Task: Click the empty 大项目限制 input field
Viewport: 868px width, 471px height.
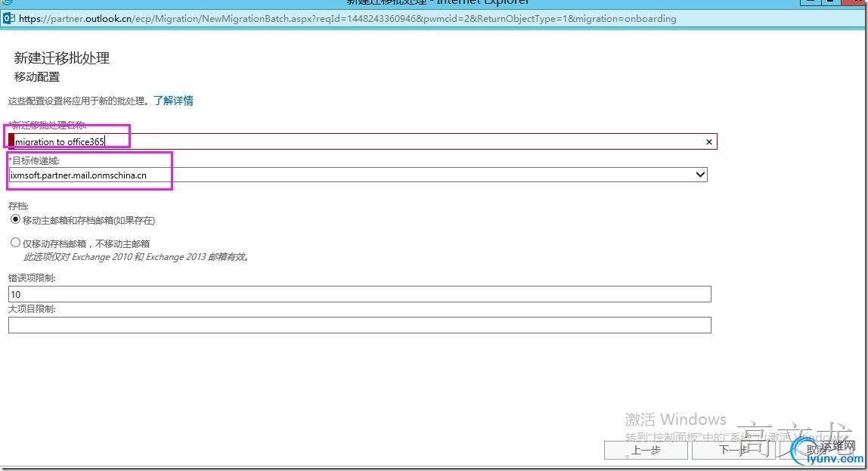Action: pyautogui.click(x=360, y=325)
